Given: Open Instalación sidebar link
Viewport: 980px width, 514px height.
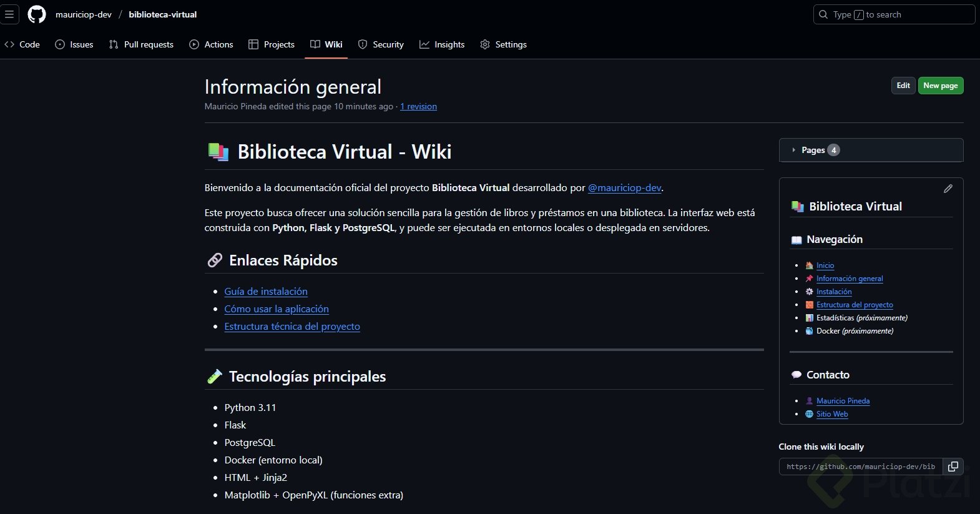Looking at the screenshot, I should coord(834,292).
